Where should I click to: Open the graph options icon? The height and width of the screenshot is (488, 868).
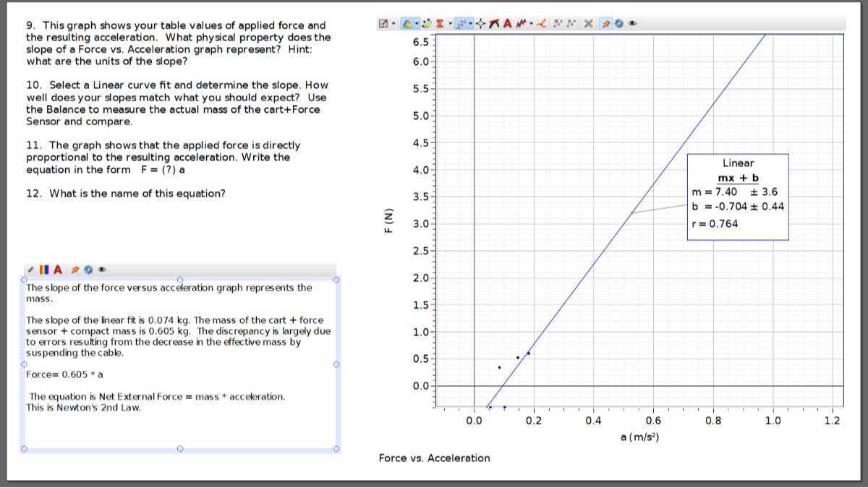coord(383,22)
